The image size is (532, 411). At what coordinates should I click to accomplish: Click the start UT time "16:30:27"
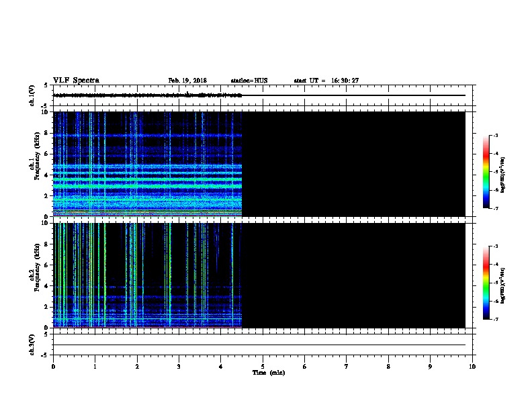pos(345,81)
